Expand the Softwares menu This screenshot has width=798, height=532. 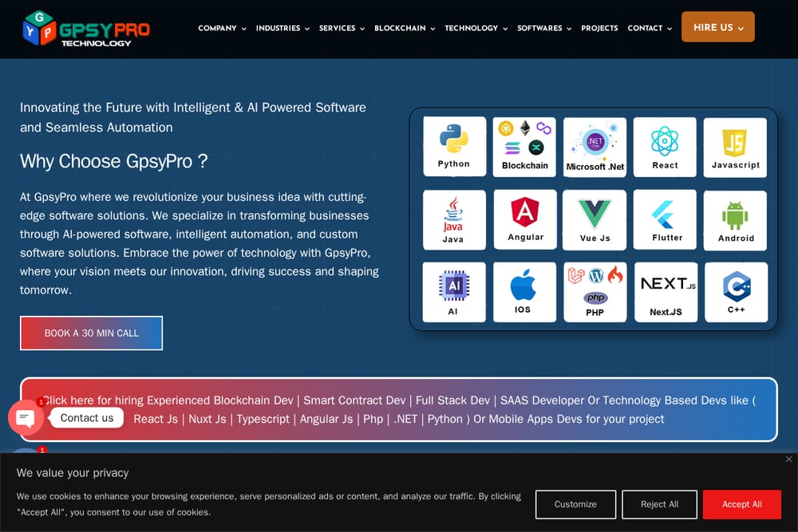tap(544, 29)
